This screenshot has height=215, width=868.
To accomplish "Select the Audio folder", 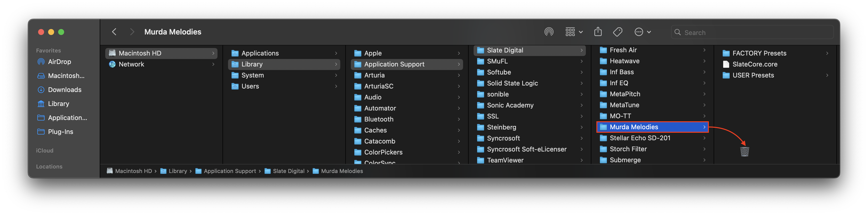I will [407, 97].
